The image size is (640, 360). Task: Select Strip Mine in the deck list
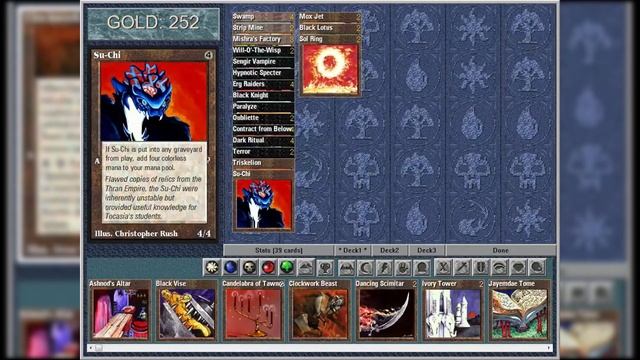tap(263, 28)
